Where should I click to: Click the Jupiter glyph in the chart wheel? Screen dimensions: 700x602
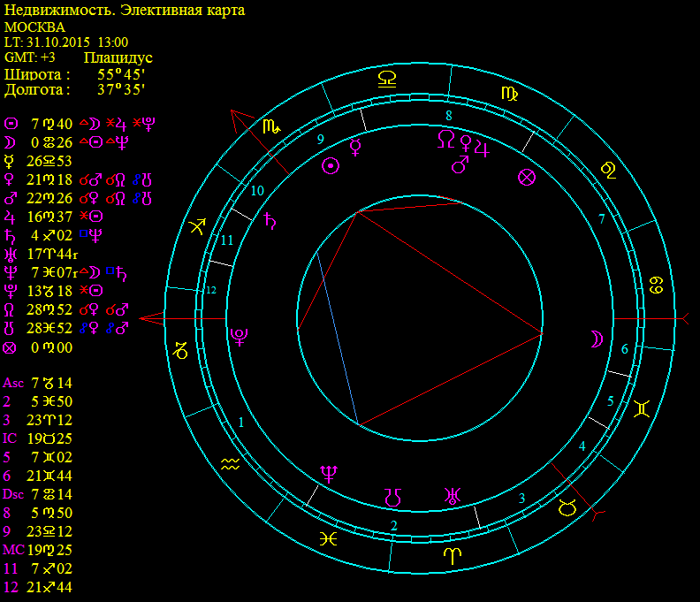tap(482, 149)
